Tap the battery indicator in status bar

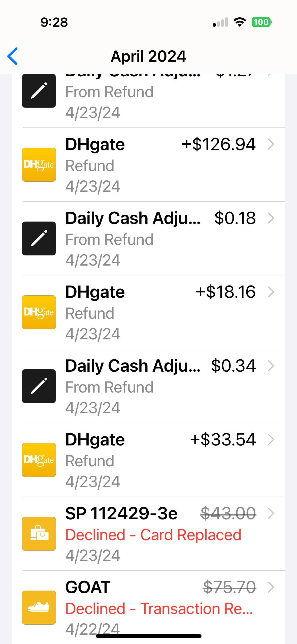261,22
